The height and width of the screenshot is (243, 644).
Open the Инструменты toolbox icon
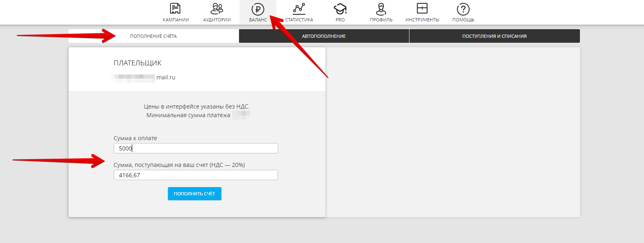pyautogui.click(x=422, y=9)
